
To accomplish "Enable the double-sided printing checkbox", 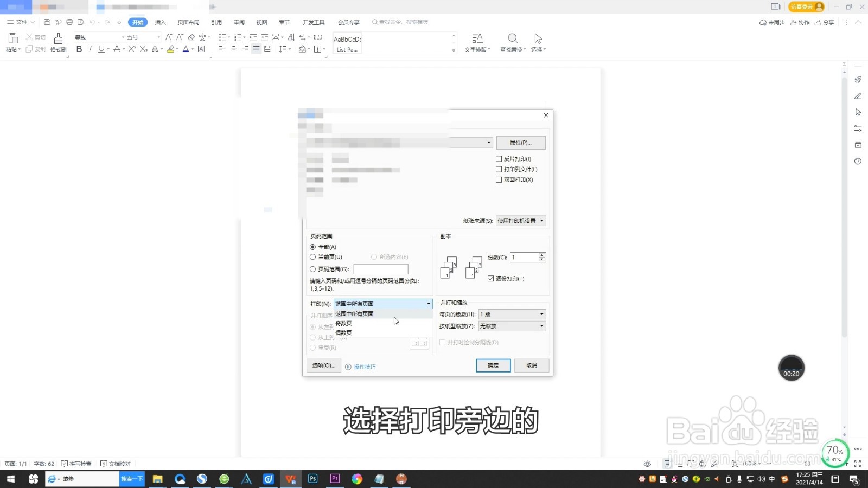I will click(499, 179).
